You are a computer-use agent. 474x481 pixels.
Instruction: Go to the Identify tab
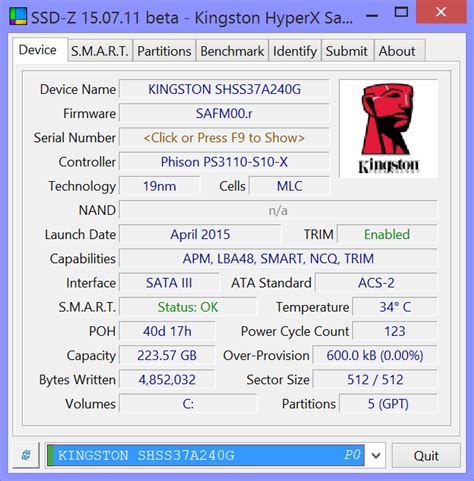(x=295, y=51)
